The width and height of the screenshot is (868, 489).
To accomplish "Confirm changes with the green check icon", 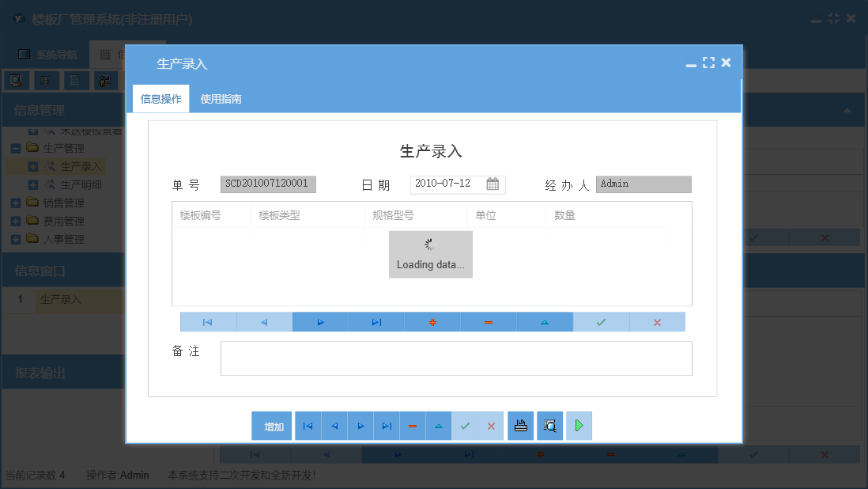I will click(601, 322).
